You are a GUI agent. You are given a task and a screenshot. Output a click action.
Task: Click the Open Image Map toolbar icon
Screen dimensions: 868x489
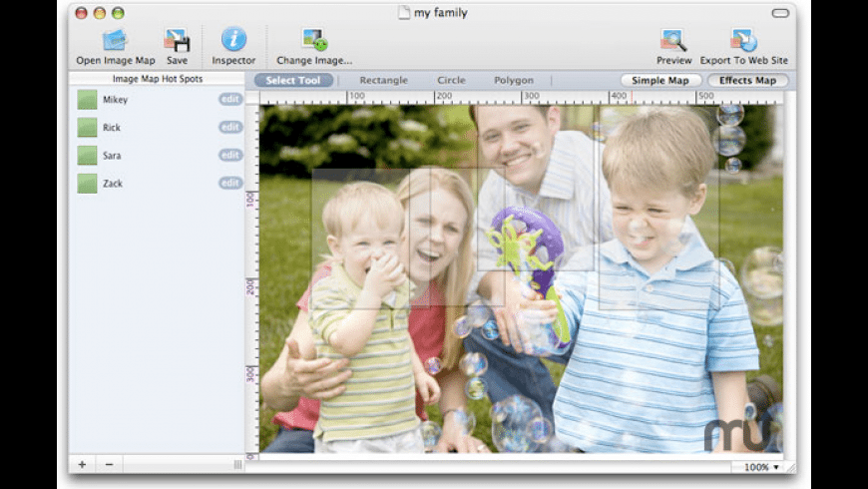(x=115, y=41)
